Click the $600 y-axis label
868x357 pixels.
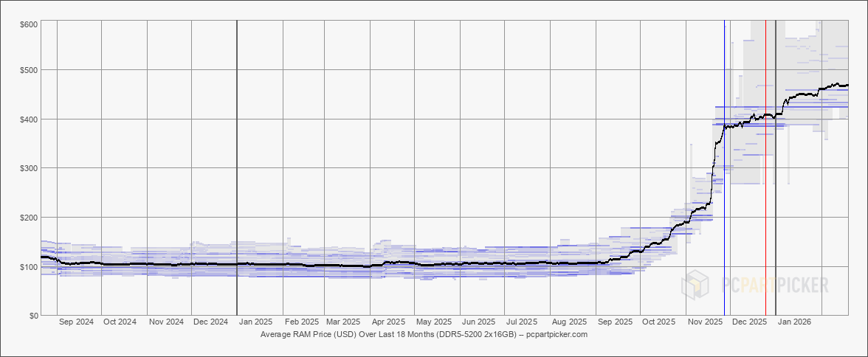30,24
